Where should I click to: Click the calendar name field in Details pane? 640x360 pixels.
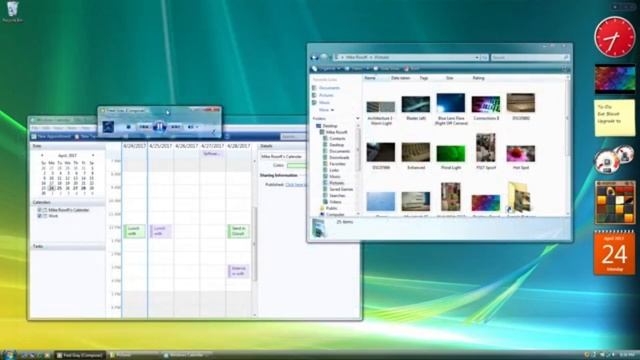coord(283,156)
